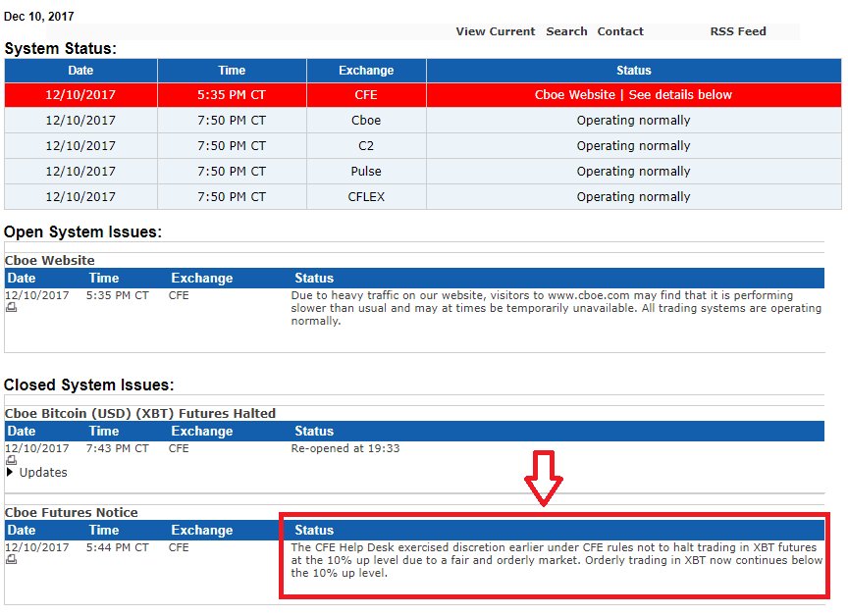
Task: Open the View Current link
Action: (496, 31)
